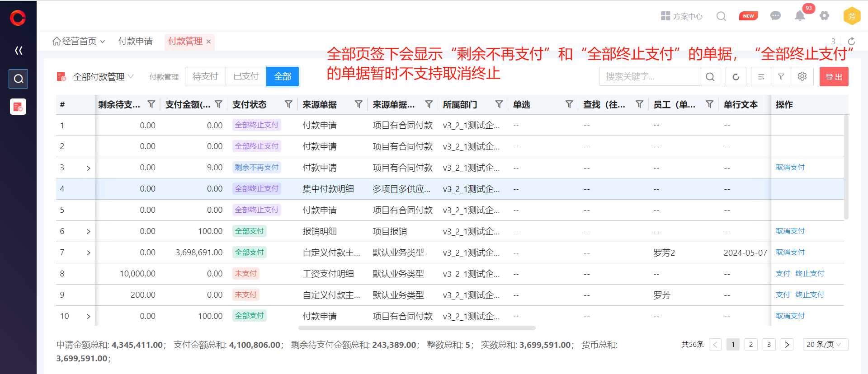Click the red 导出 button
Image resolution: width=868 pixels, height=374 pixels.
point(834,77)
